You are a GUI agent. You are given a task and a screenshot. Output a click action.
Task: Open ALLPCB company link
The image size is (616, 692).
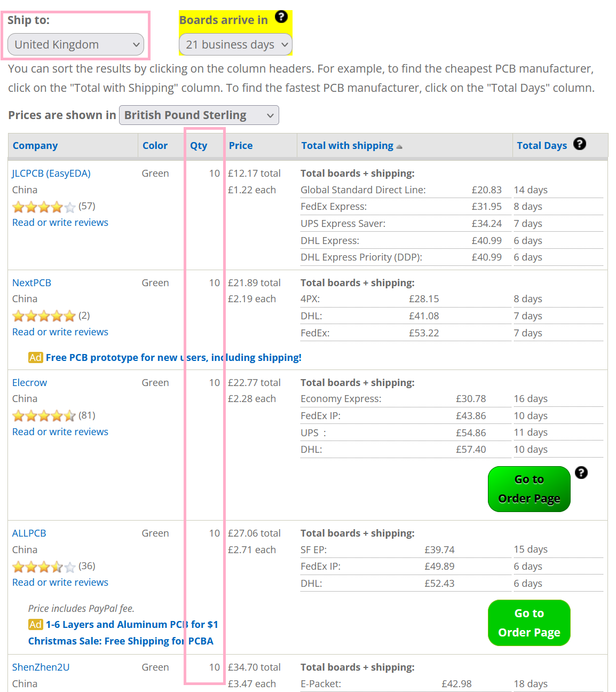tap(29, 533)
